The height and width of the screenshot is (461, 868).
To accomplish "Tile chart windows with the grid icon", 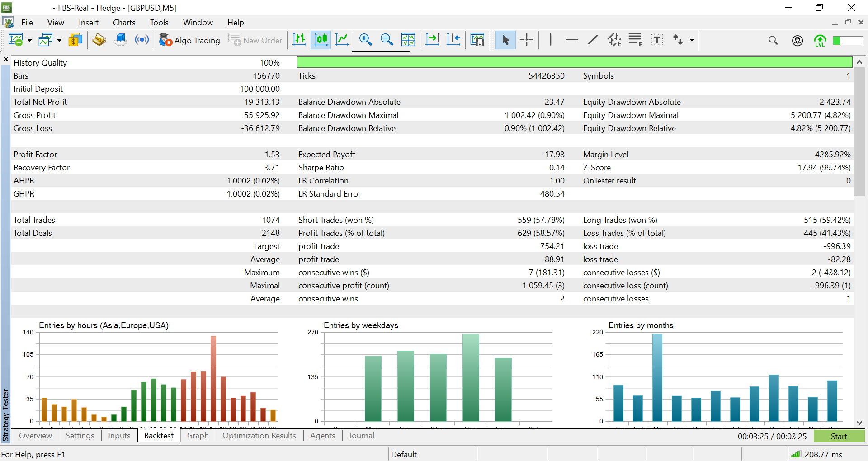I will point(408,40).
